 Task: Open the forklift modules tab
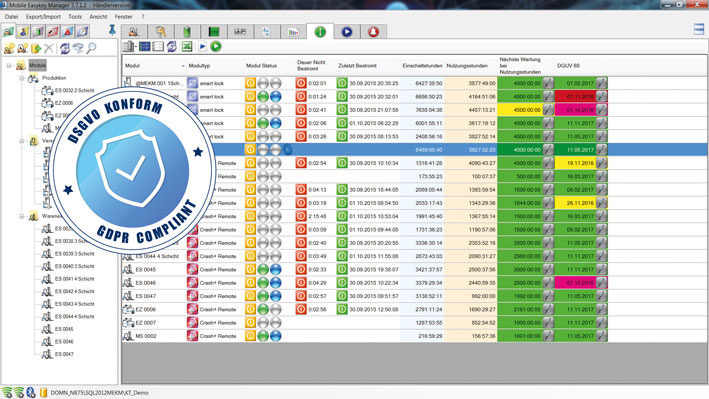pos(134,32)
